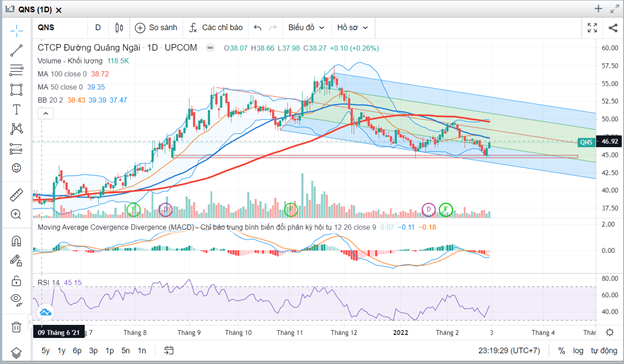This screenshot has width=624, height=364.
Task: Select the 1n time range
Action: [142, 350]
